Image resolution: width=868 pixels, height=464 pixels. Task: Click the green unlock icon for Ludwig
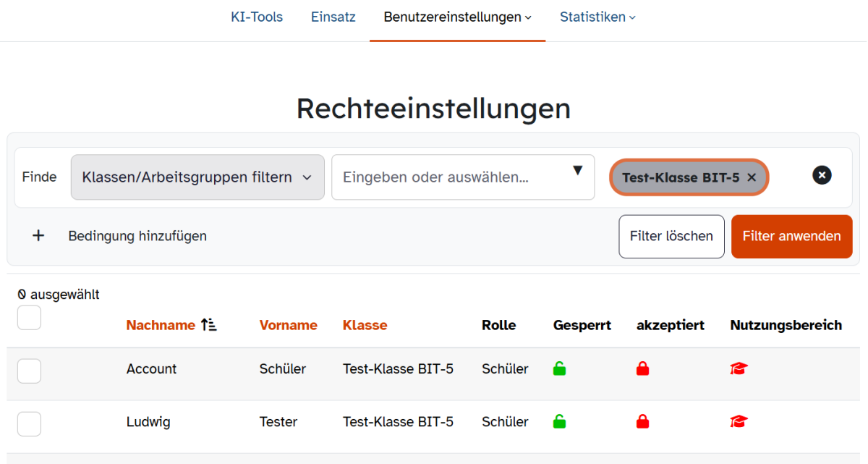tap(559, 421)
